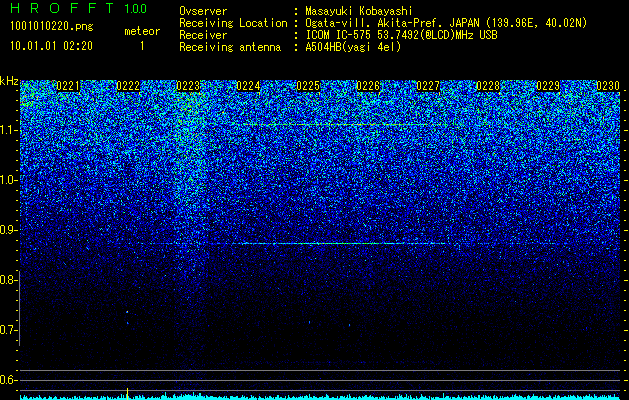Image resolution: width=629 pixels, height=400 pixels.
Task: Click the 1.1 frequency axis label
Action: [9, 130]
